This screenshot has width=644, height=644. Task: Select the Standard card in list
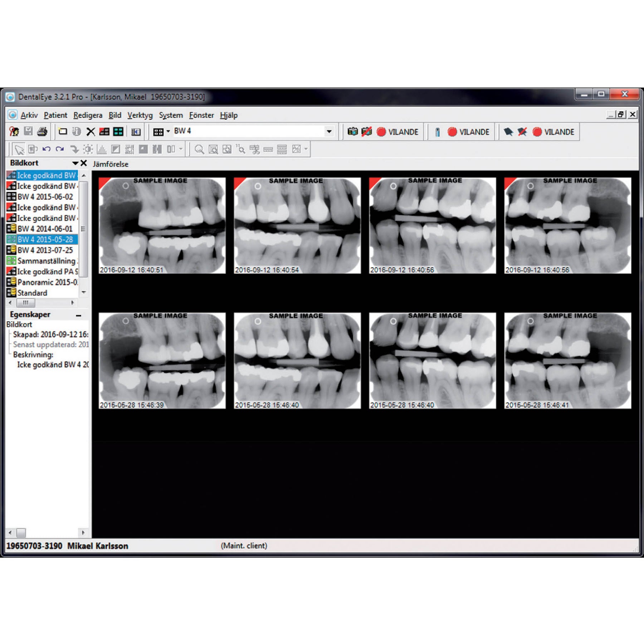[42, 293]
